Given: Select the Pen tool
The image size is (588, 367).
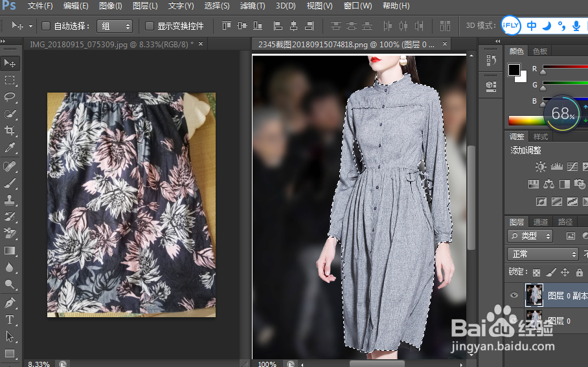Looking at the screenshot, I should coord(10,302).
